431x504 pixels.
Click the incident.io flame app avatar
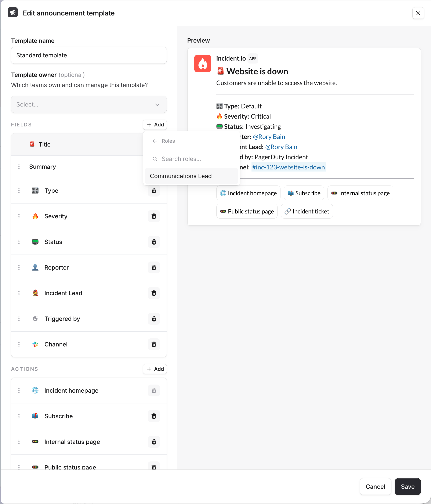coord(203,64)
